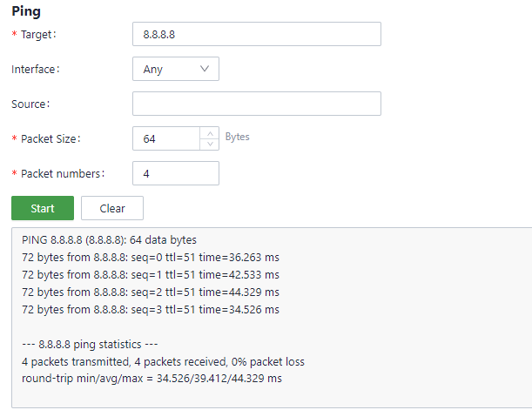Click the Packet Size value field

pyautogui.click(x=165, y=138)
